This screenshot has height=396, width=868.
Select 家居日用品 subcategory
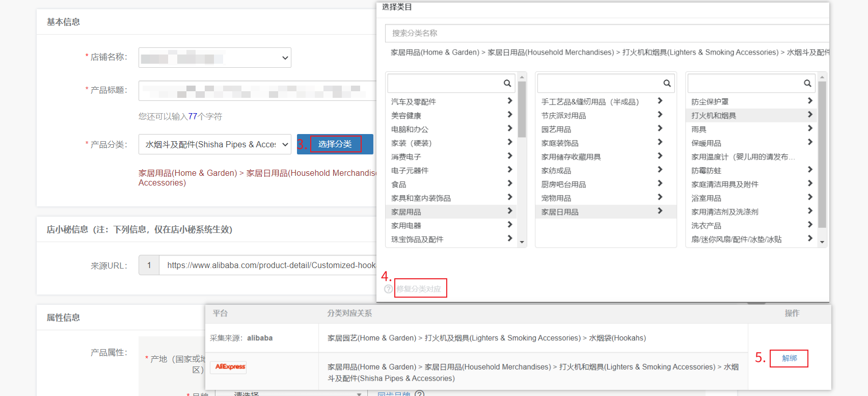(x=606, y=212)
